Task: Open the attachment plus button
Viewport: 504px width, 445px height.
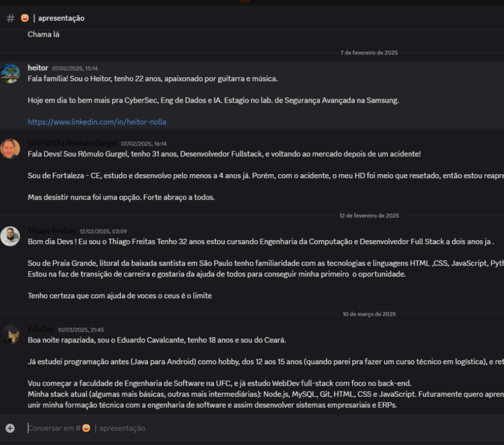Action: coord(10,428)
